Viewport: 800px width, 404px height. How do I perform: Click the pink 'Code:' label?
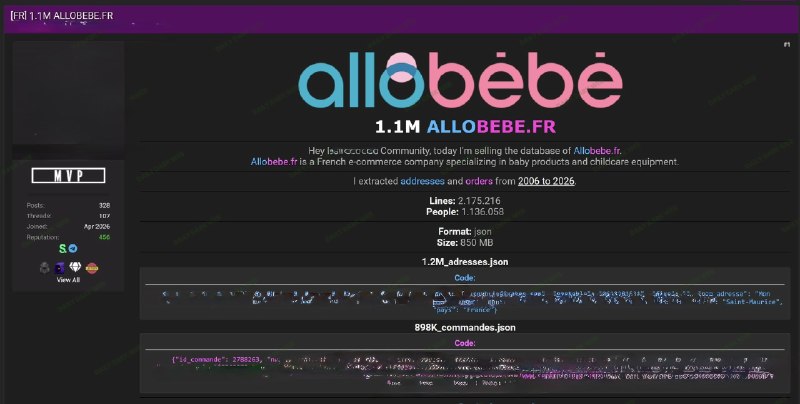[465, 343]
